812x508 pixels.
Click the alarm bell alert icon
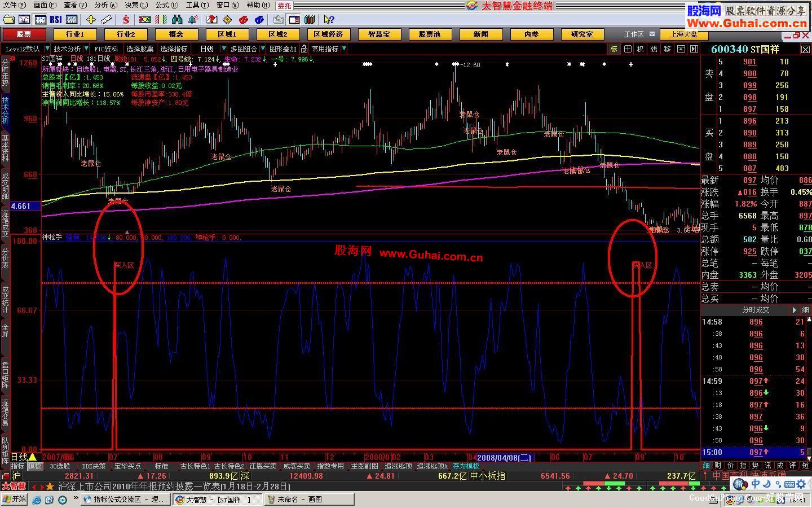[192, 20]
